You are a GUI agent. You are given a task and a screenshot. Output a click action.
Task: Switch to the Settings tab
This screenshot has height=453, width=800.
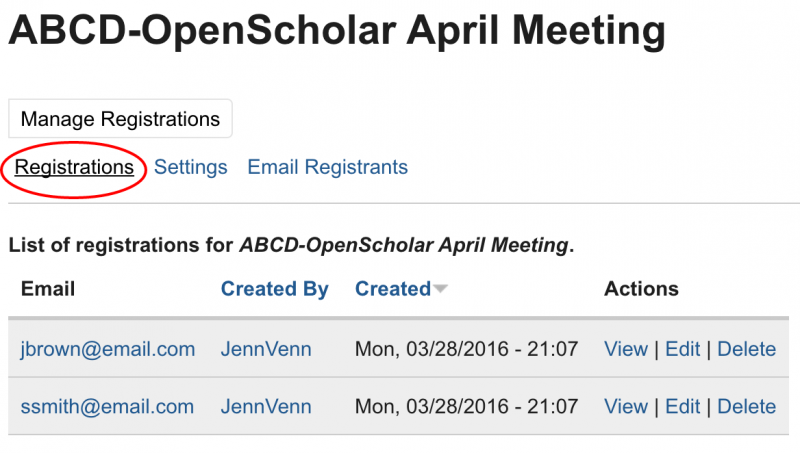(x=190, y=167)
